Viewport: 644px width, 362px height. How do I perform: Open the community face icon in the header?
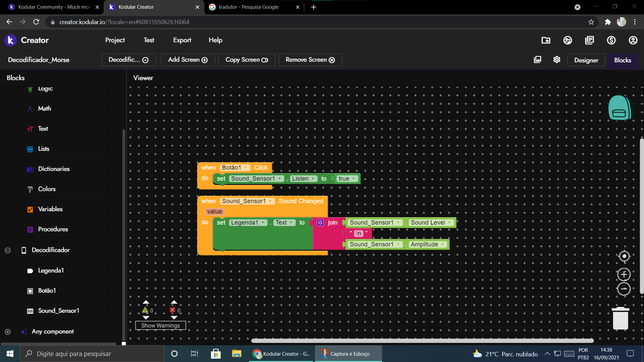click(x=568, y=40)
